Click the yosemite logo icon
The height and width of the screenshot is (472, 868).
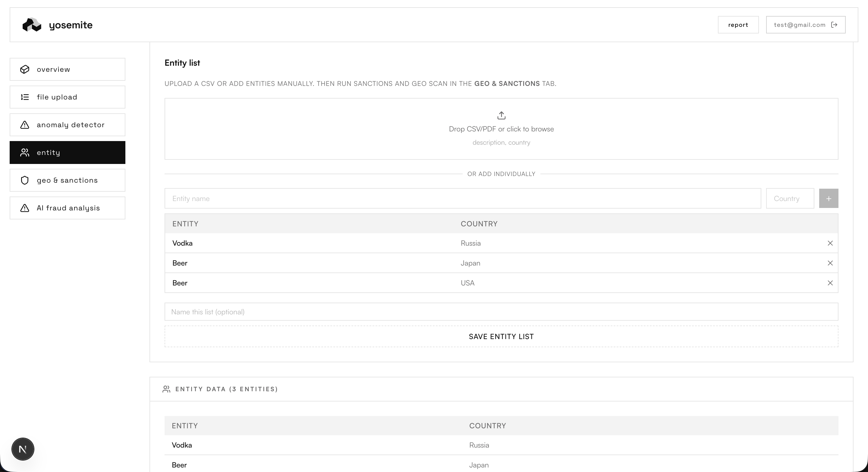32,25
